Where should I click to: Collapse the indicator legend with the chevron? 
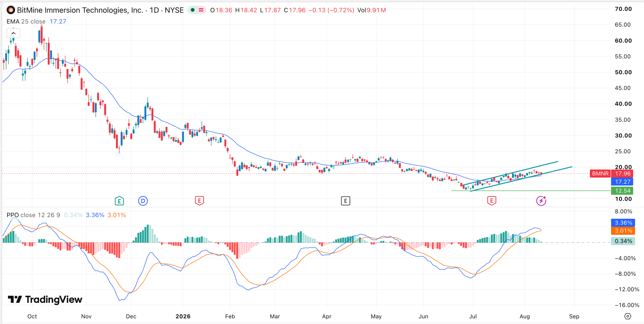(x=13, y=33)
